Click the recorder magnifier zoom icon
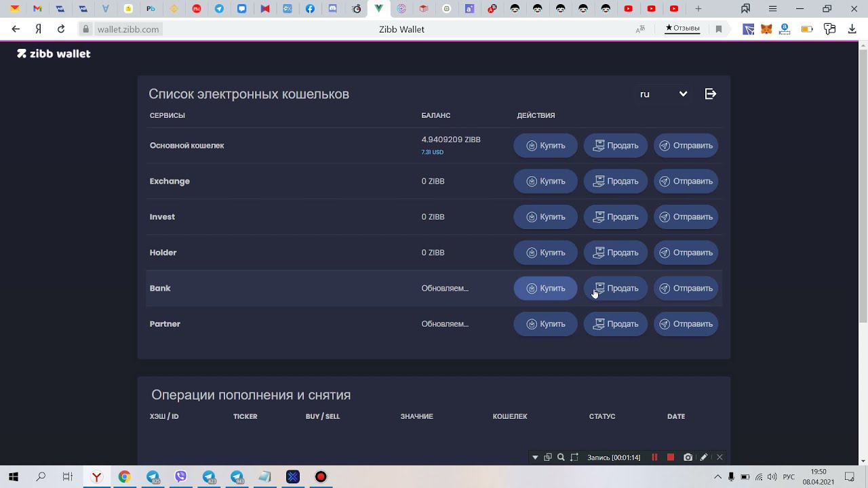Viewport: 868px width, 488px height. 561,457
